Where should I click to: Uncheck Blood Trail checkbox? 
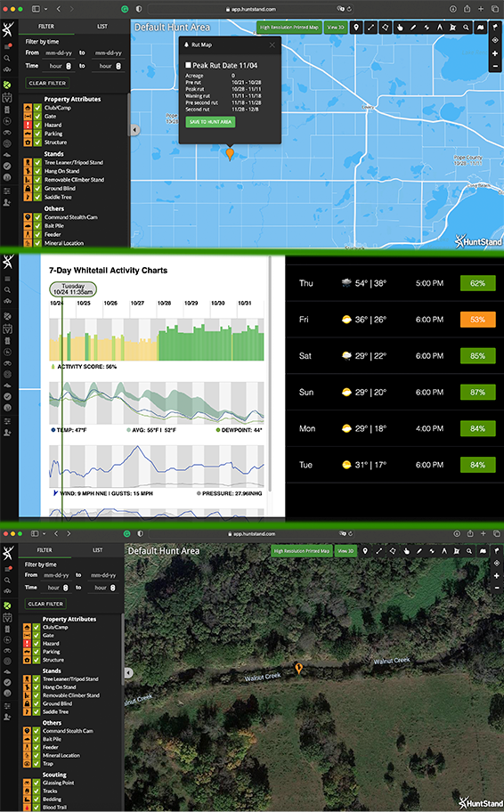point(37,807)
